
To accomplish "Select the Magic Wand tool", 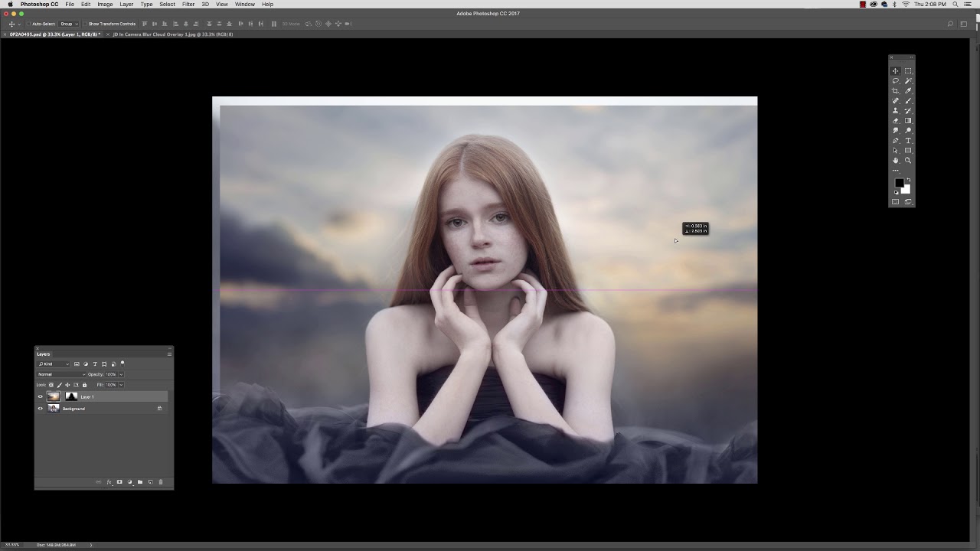I will (908, 81).
